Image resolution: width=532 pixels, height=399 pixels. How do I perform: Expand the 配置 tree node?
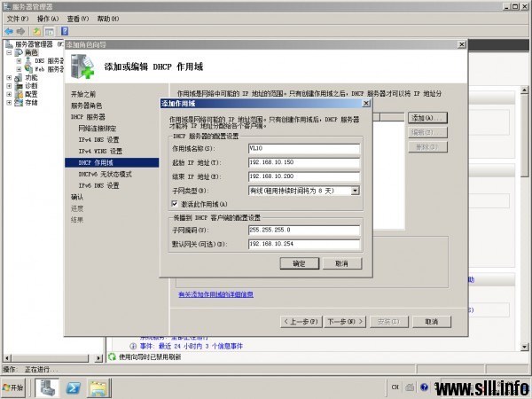(9, 93)
